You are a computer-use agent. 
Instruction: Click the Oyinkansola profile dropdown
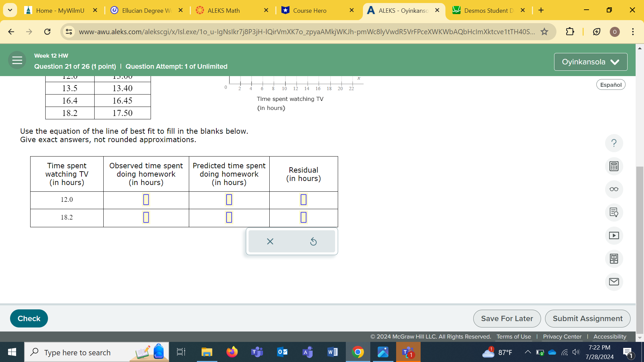coord(590,61)
